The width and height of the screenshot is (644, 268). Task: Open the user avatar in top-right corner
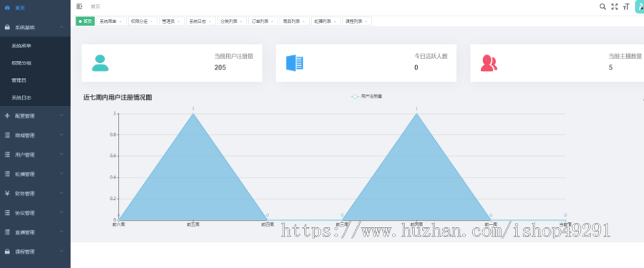[640, 7]
